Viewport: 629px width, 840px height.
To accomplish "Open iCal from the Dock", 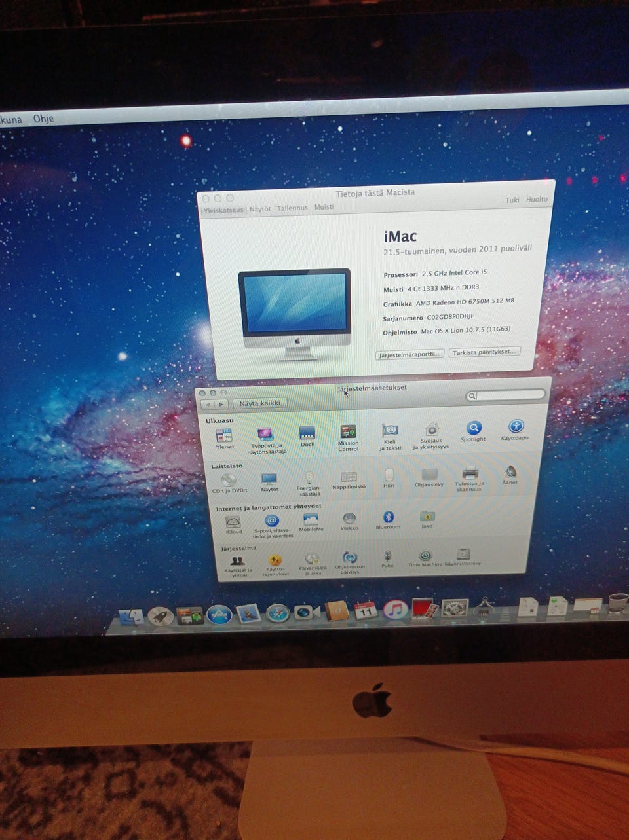I will coord(366,611).
